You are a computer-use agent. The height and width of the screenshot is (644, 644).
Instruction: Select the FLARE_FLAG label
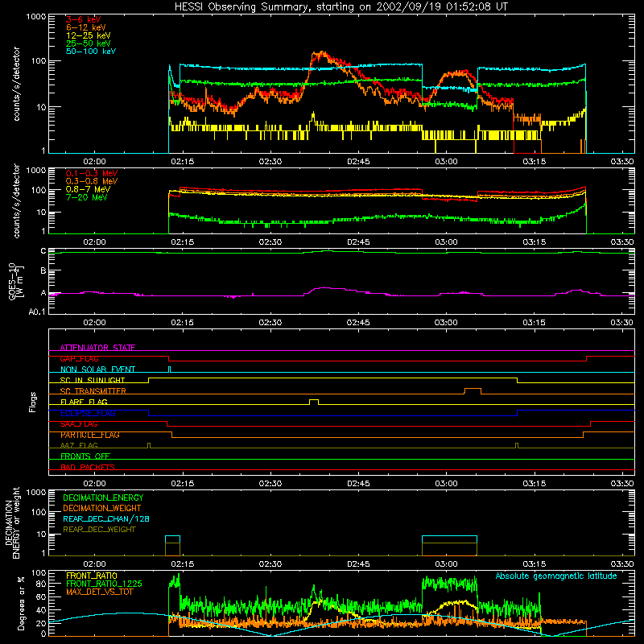(84, 402)
